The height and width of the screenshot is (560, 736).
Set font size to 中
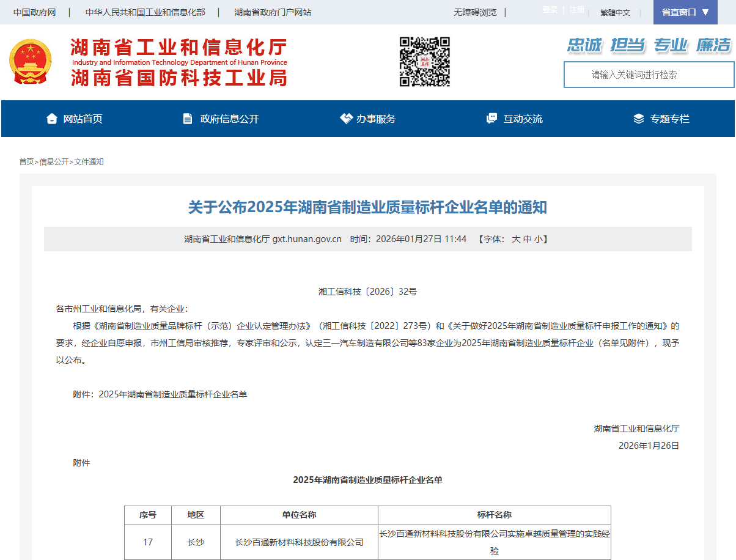pyautogui.click(x=527, y=239)
